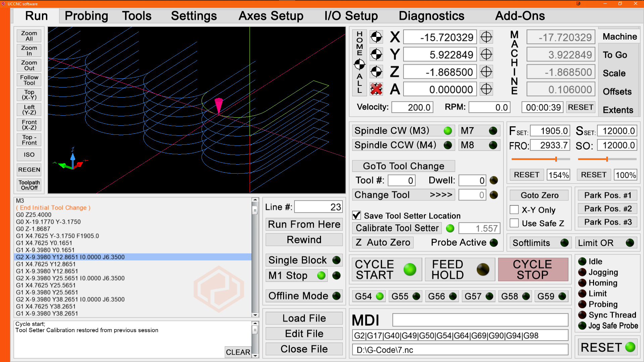Screen dimensions: 644x362
Task: Click the Line # input field
Action: coord(318,207)
